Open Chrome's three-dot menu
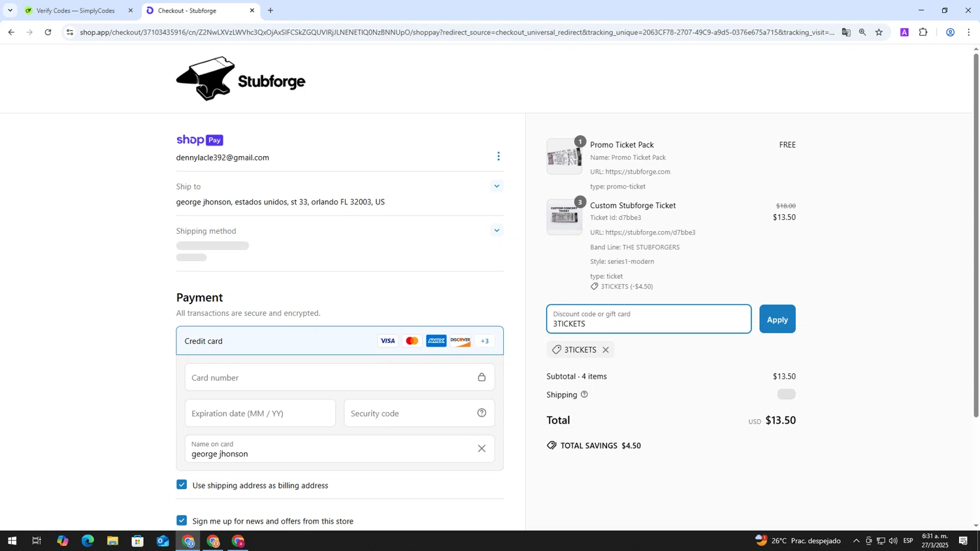This screenshot has width=980, height=551. click(968, 32)
